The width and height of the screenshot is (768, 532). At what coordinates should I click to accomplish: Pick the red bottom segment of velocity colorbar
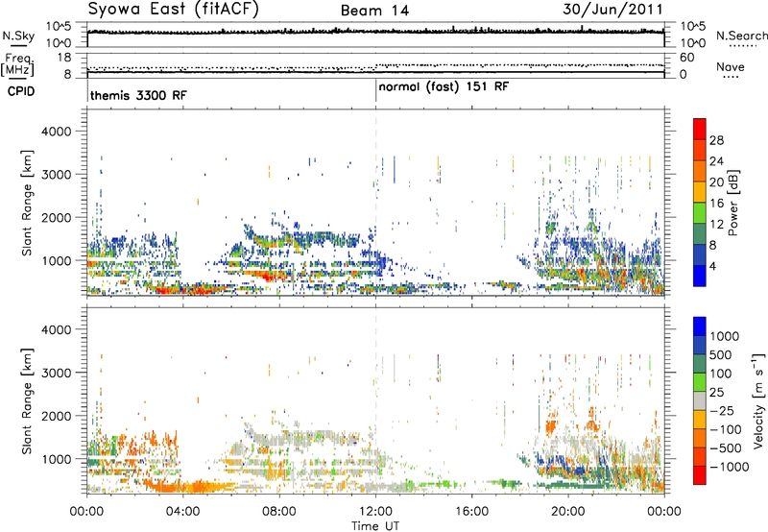pyautogui.click(x=700, y=475)
